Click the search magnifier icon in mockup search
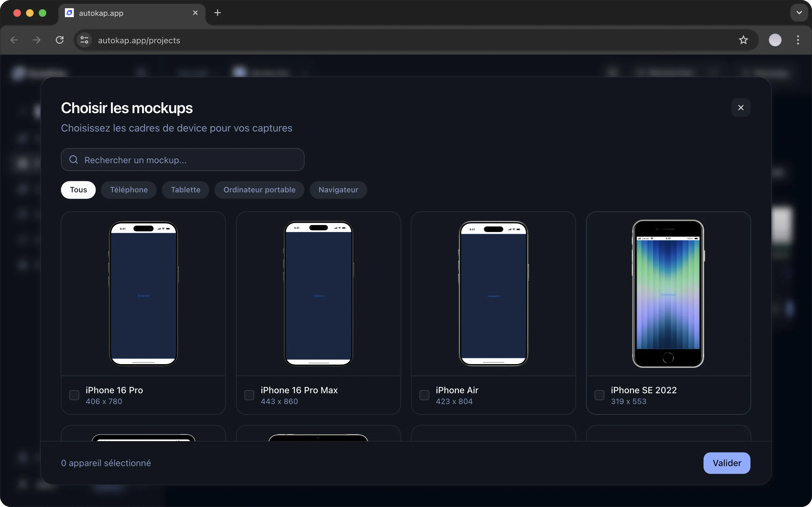Screen dimensions: 812x507 click(x=75, y=160)
